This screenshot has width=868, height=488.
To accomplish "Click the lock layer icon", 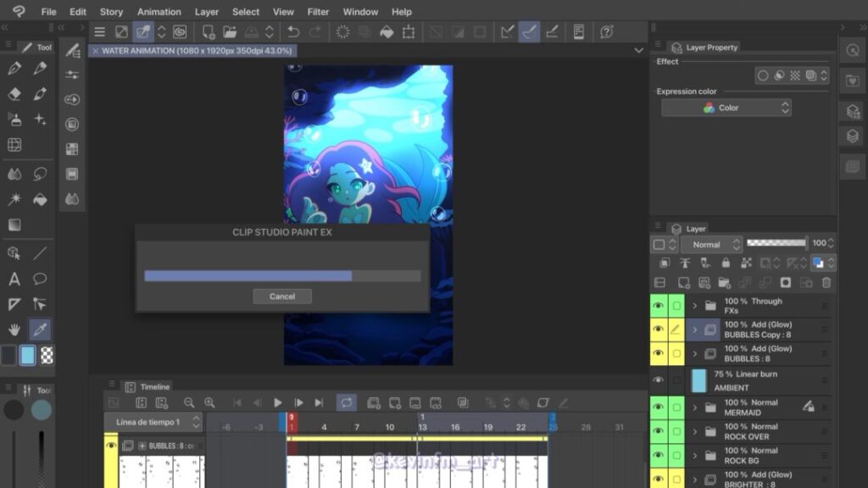I will [x=726, y=263].
